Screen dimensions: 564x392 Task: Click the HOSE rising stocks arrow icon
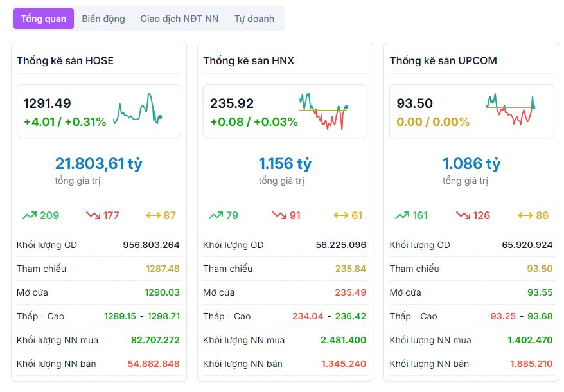coord(30,216)
